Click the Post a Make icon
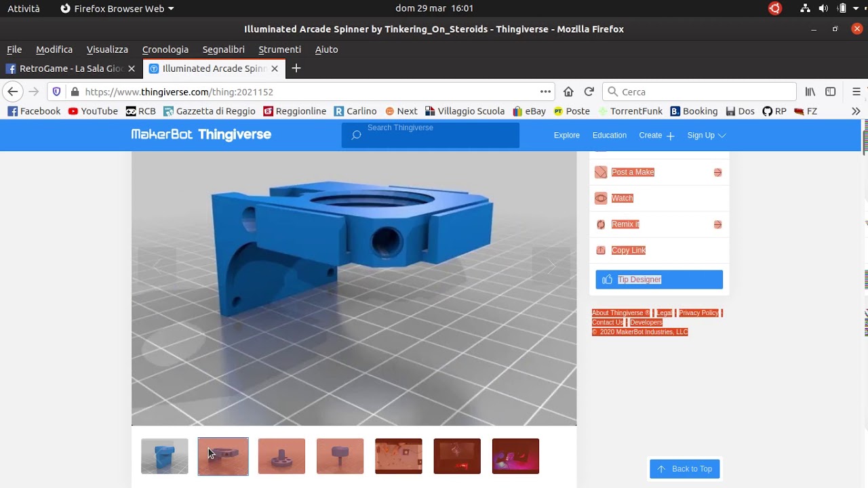This screenshot has height=488, width=868. click(601, 172)
